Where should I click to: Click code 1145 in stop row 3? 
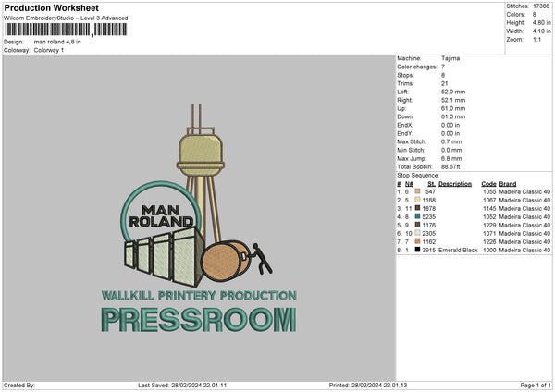coord(489,208)
